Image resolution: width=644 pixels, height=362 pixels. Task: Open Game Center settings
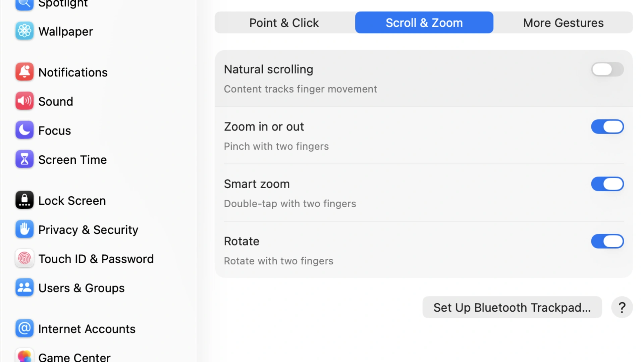74,357
